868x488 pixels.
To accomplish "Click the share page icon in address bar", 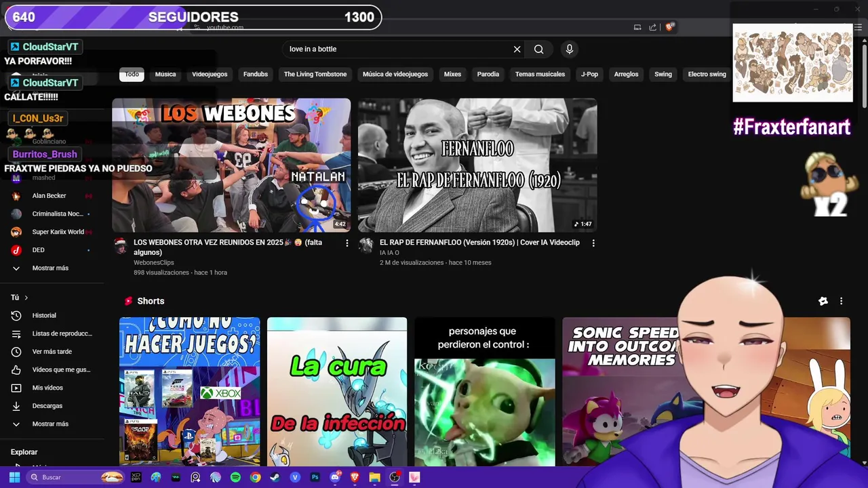I will 652,27.
